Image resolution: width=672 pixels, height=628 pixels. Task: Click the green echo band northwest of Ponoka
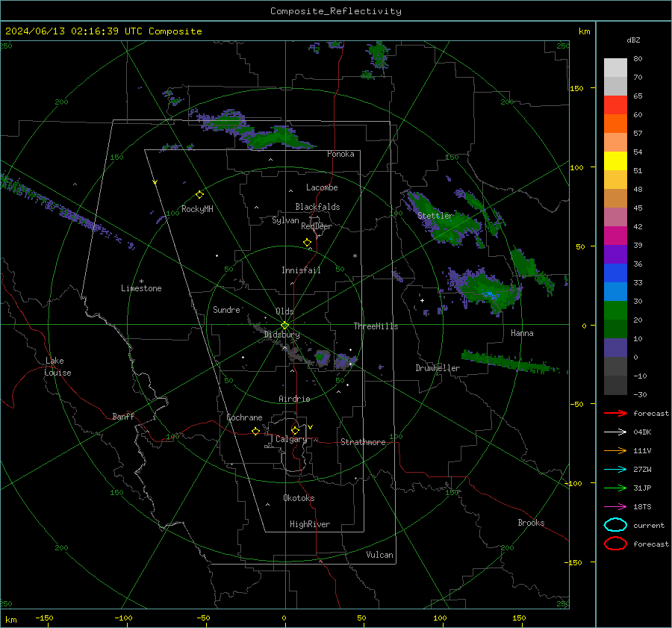coord(253,131)
